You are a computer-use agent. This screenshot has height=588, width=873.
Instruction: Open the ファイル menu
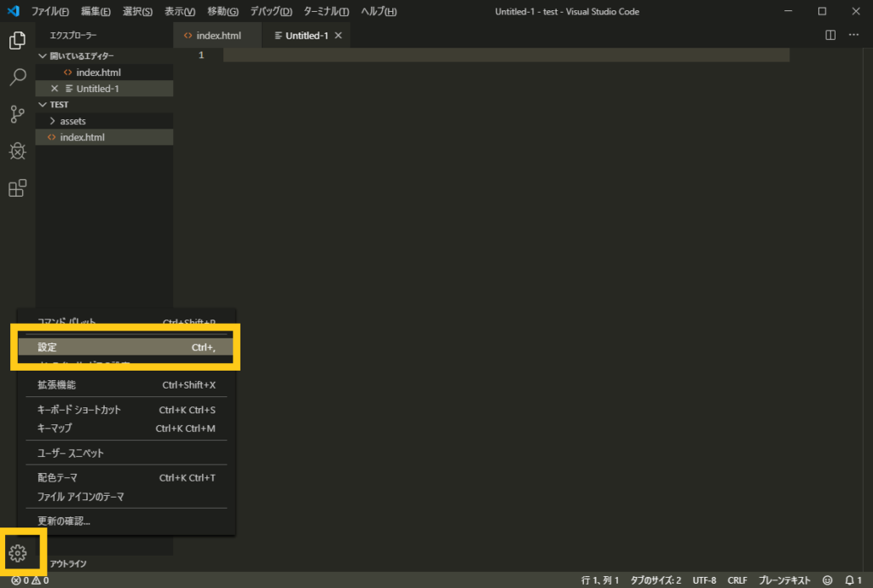(x=50, y=11)
